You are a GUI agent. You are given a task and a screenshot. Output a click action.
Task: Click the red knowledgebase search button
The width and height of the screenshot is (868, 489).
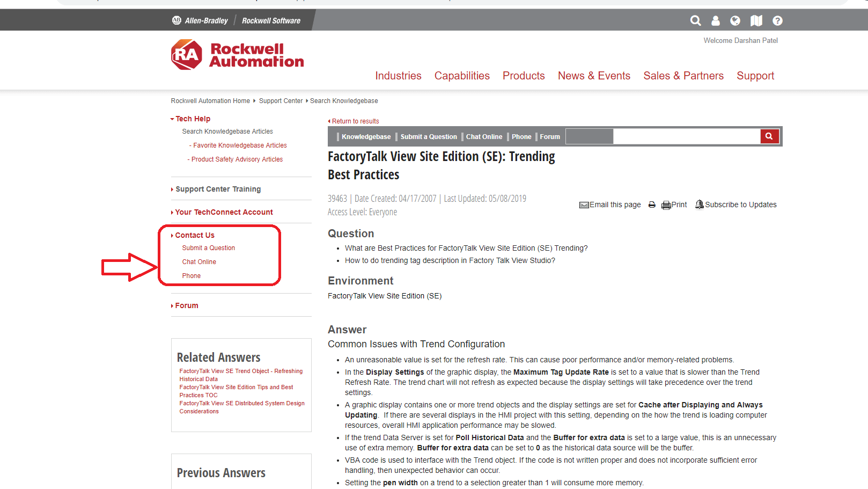(x=769, y=136)
